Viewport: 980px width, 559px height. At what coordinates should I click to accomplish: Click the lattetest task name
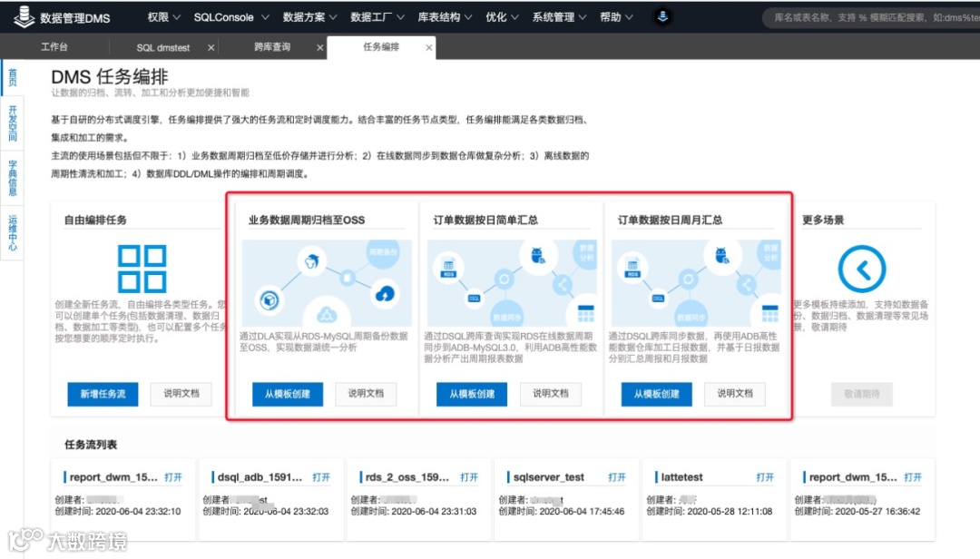pos(681,477)
